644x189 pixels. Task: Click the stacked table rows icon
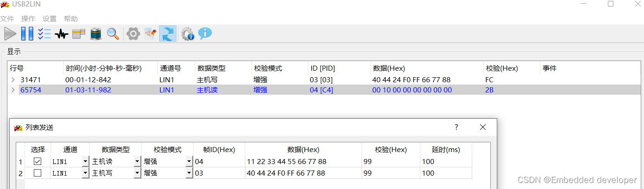pos(79,34)
